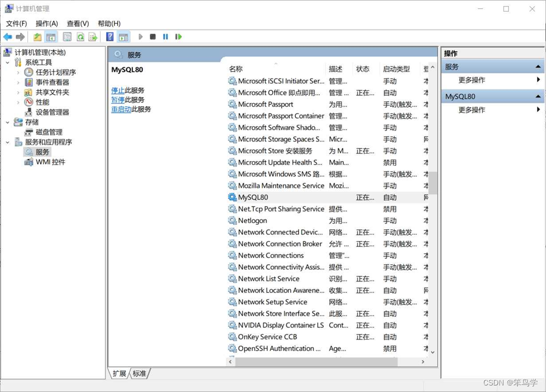Viewport: 546px width, 392px height.
Task: Collapse the 存储 tree node
Action: [8, 122]
